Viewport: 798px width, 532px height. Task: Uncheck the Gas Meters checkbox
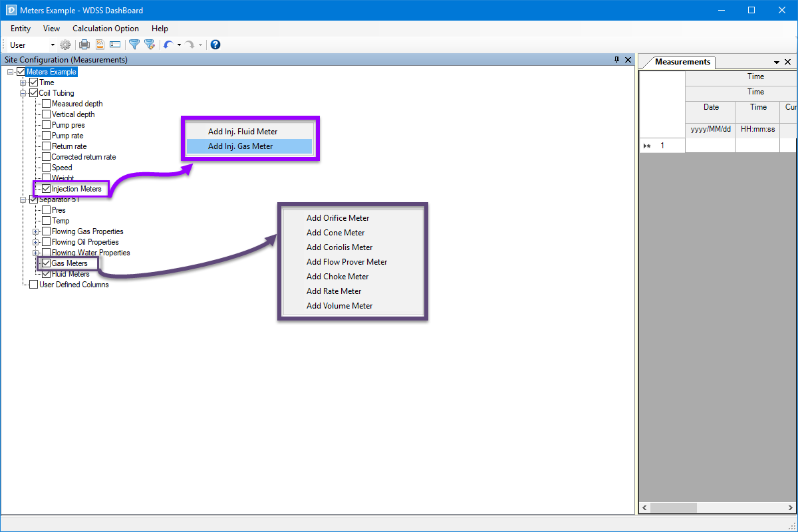(x=46, y=263)
